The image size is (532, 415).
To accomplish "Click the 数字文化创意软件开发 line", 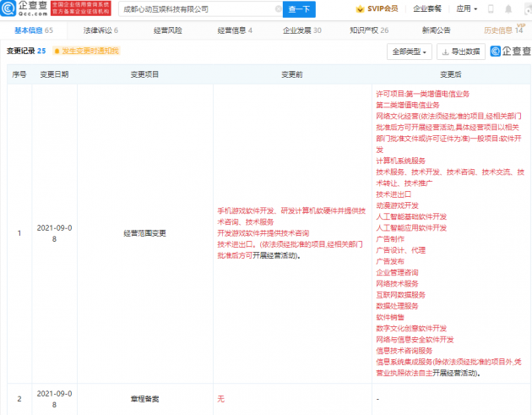I will coord(411,329).
